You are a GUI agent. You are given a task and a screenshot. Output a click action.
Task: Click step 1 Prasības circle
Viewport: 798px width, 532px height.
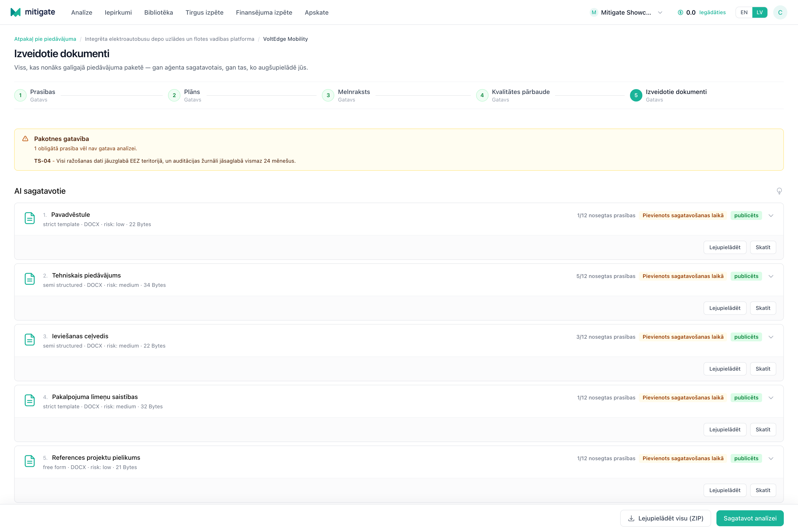pos(20,95)
